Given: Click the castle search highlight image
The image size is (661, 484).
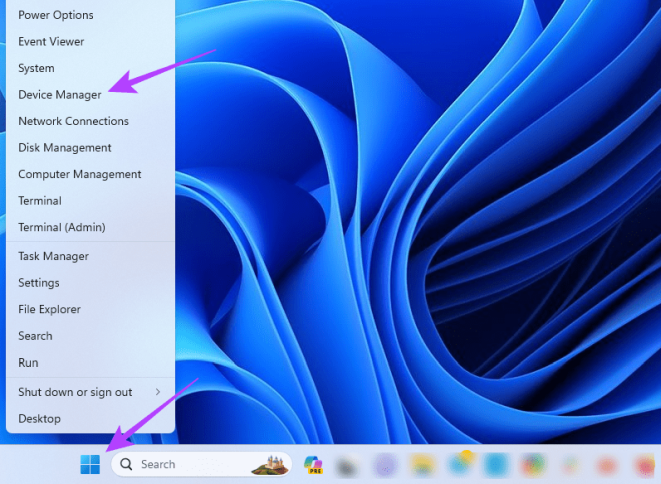Looking at the screenshot, I should click(268, 464).
